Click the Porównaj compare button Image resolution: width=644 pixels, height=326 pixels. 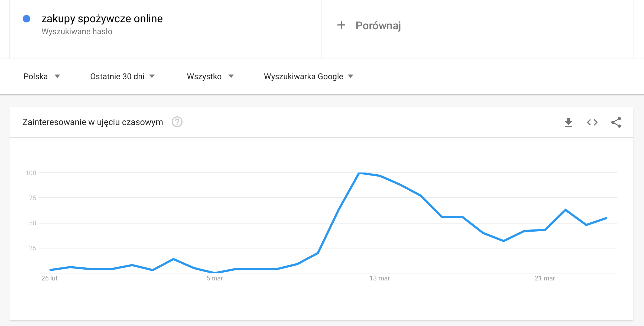(378, 25)
